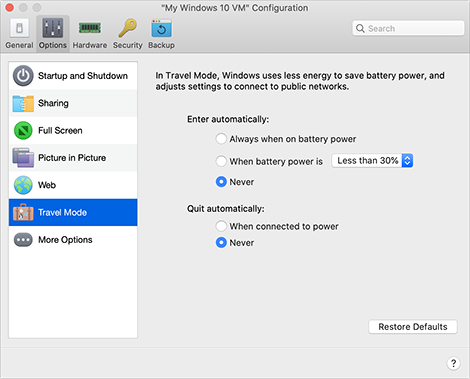Viewport: 470px width, 379px height.
Task: Select Never under Enter automatically
Action: click(x=221, y=182)
